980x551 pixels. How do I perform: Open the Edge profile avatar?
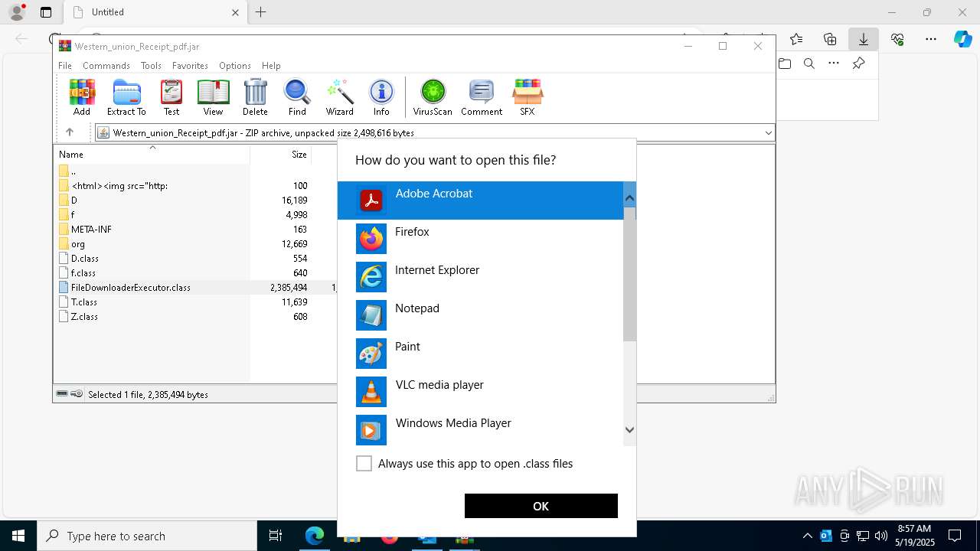point(17,12)
